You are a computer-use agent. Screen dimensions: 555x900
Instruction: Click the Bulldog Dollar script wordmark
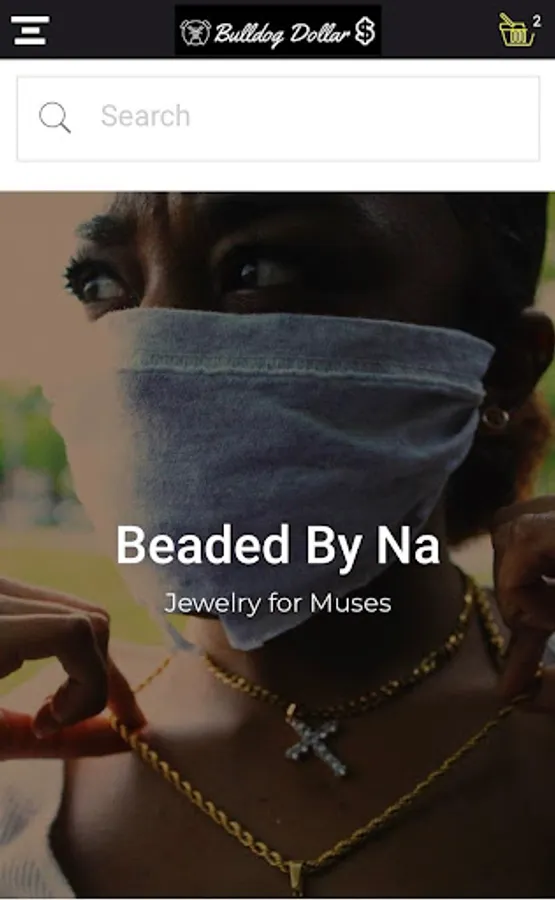pos(282,34)
